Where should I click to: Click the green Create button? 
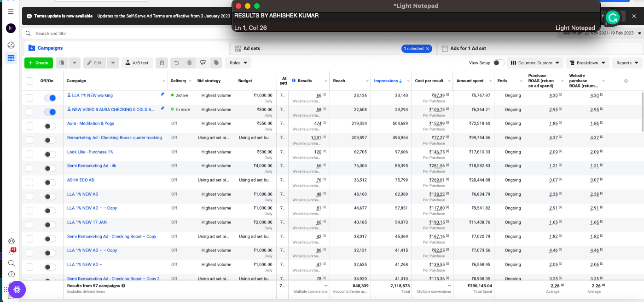coord(39,63)
